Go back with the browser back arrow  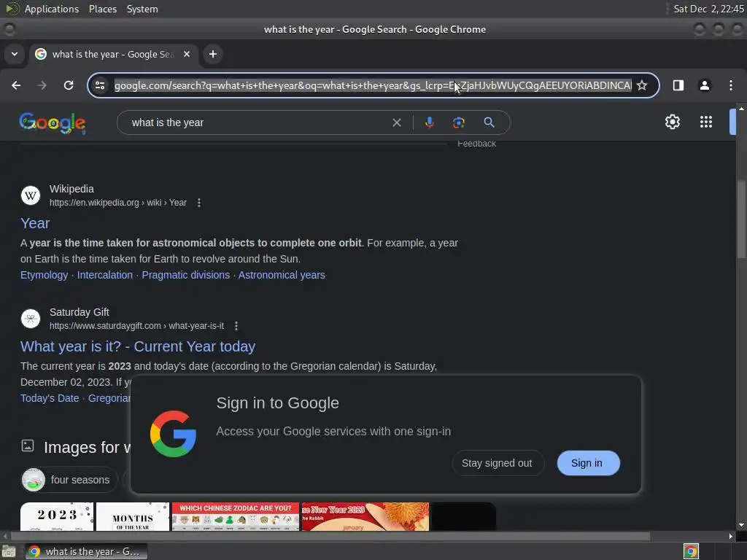[x=16, y=85]
